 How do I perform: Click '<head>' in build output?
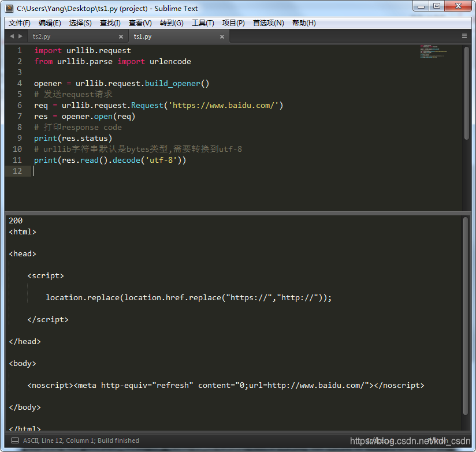[x=23, y=254]
